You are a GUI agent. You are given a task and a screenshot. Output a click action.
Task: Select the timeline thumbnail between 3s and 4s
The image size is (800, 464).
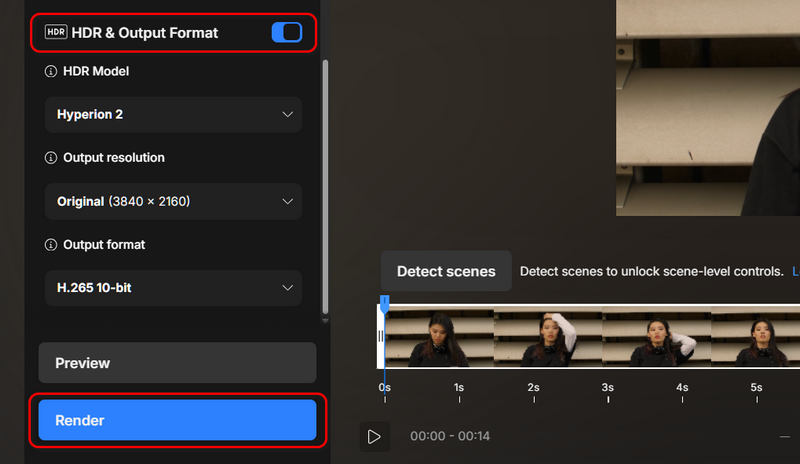pyautogui.click(x=657, y=337)
